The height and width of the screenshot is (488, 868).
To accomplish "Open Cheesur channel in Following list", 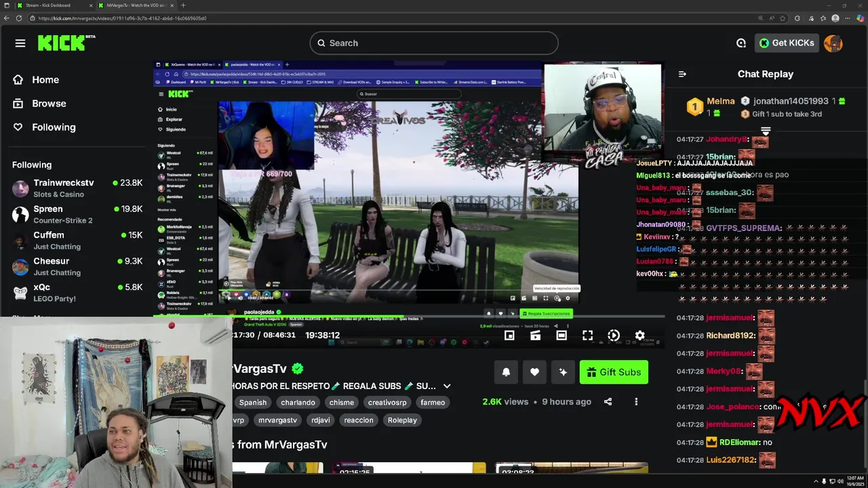I will pyautogui.click(x=77, y=266).
